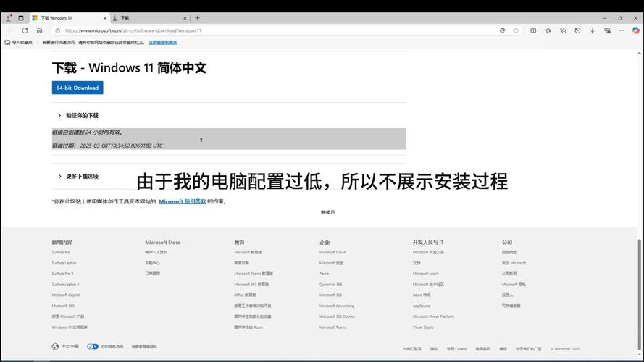Switch to the second 下载 tab
Screen dimensions: 644x362
[149, 18]
